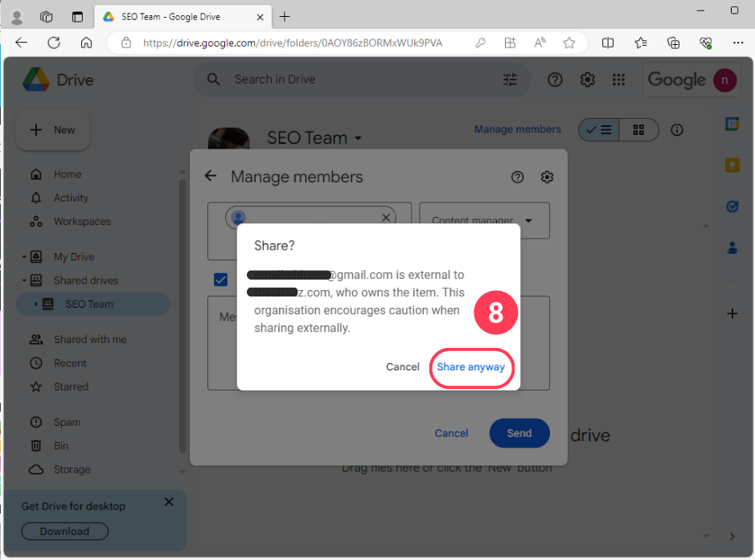Screen dimensions: 755x560
Task: Open Google Calendar from the side panel
Action: click(x=732, y=124)
